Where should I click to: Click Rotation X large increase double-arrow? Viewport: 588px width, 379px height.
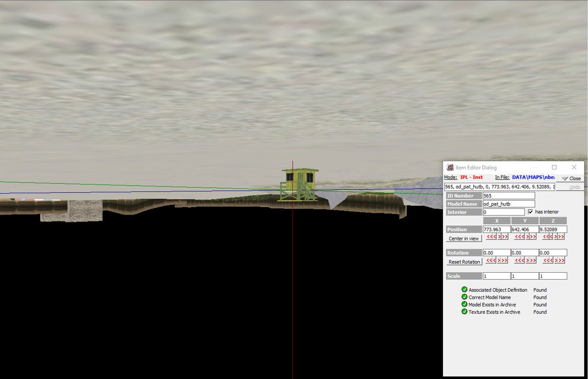click(x=504, y=260)
